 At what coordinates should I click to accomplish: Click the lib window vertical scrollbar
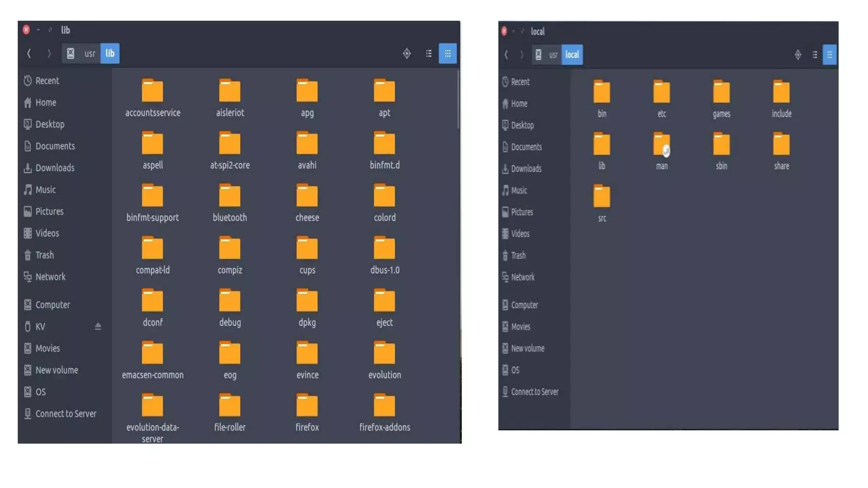458,100
